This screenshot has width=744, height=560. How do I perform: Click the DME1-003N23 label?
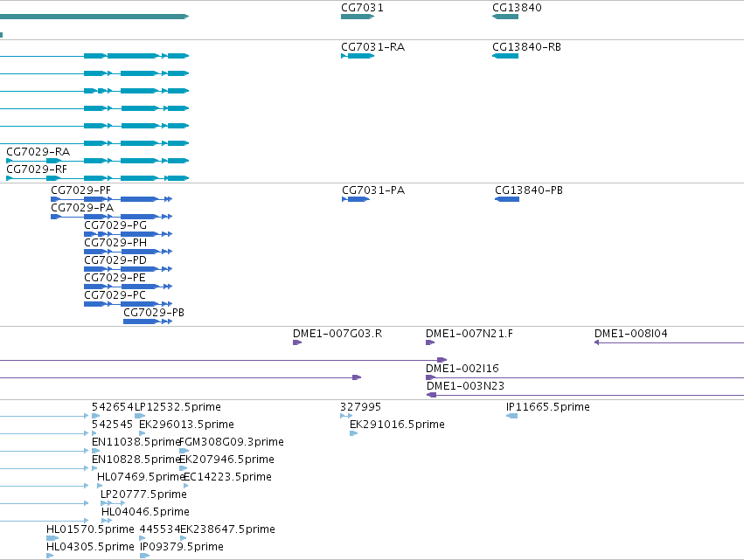[x=465, y=386]
